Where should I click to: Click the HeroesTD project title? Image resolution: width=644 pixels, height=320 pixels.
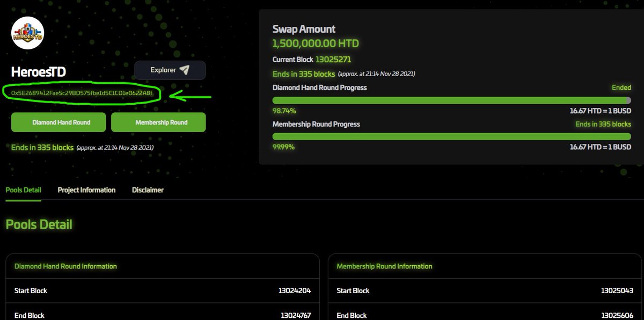39,72
